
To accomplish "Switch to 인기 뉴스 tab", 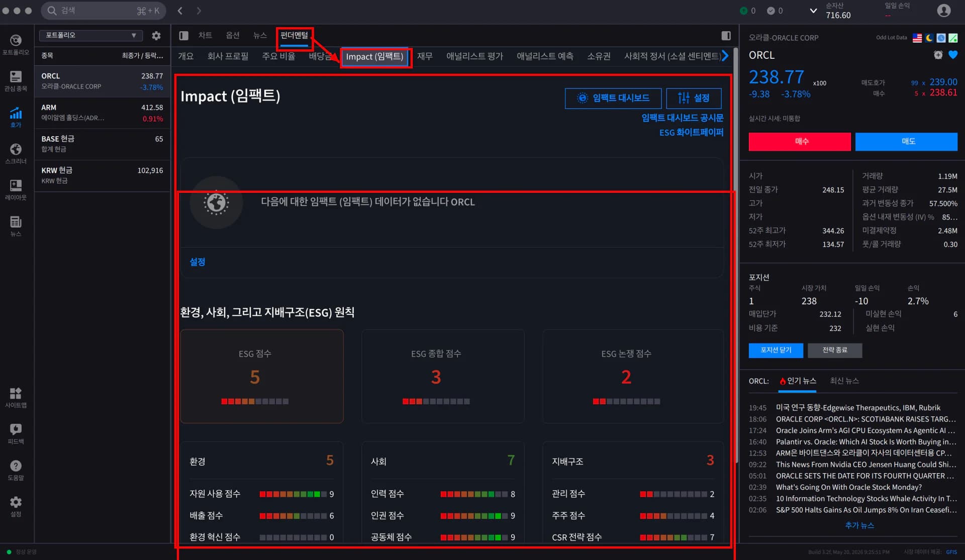I will pos(798,381).
